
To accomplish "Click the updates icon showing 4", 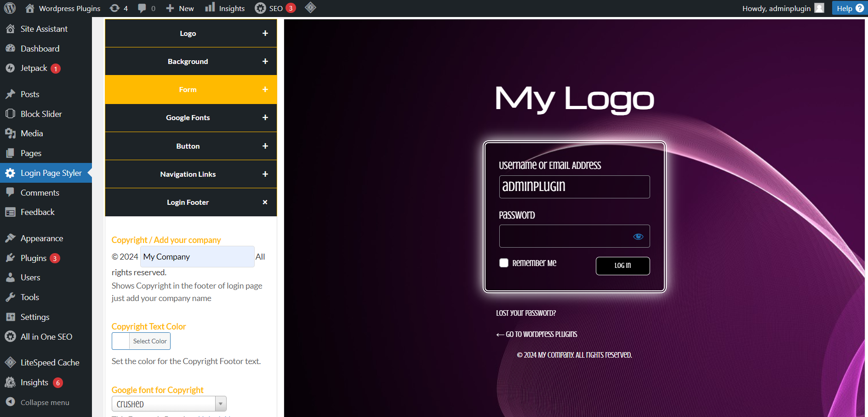I will (x=115, y=8).
